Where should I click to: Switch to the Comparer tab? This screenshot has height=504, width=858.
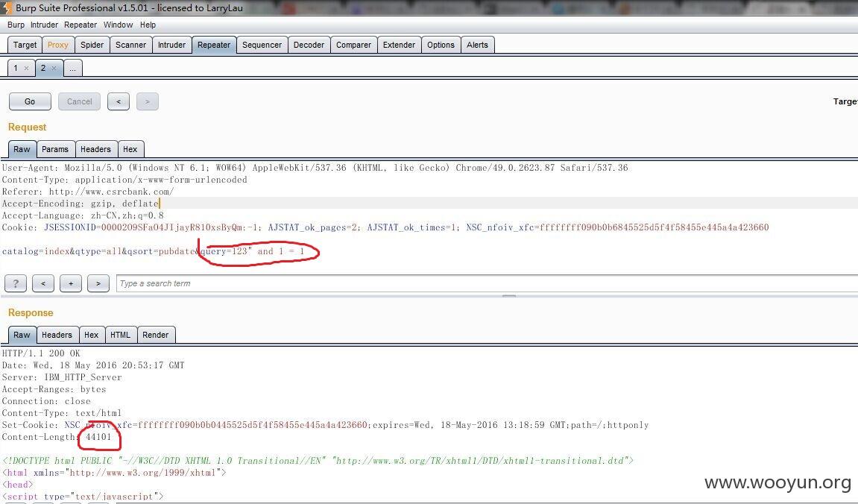click(353, 45)
